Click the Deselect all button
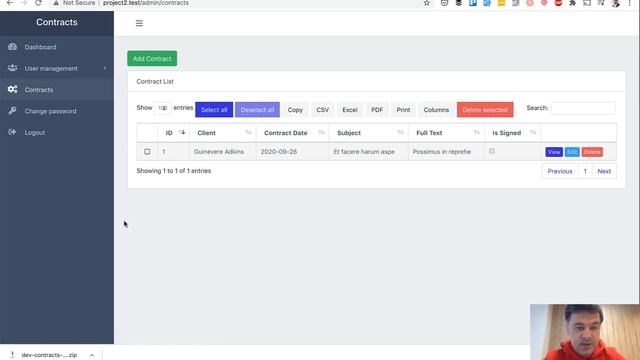 point(257,109)
